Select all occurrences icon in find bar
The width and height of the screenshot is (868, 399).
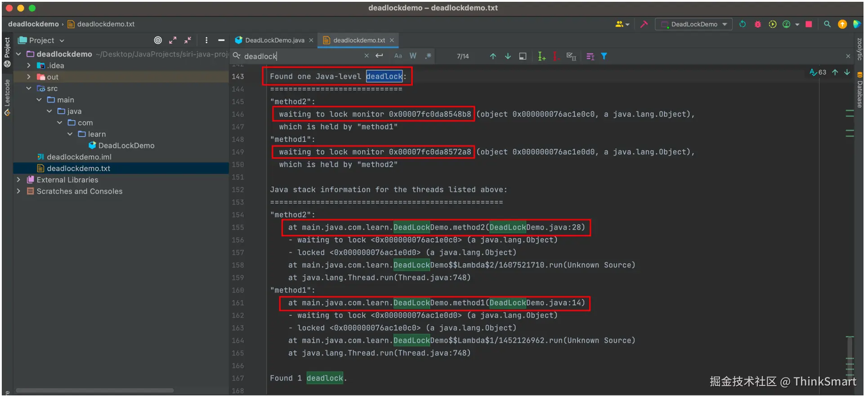pyautogui.click(x=571, y=56)
